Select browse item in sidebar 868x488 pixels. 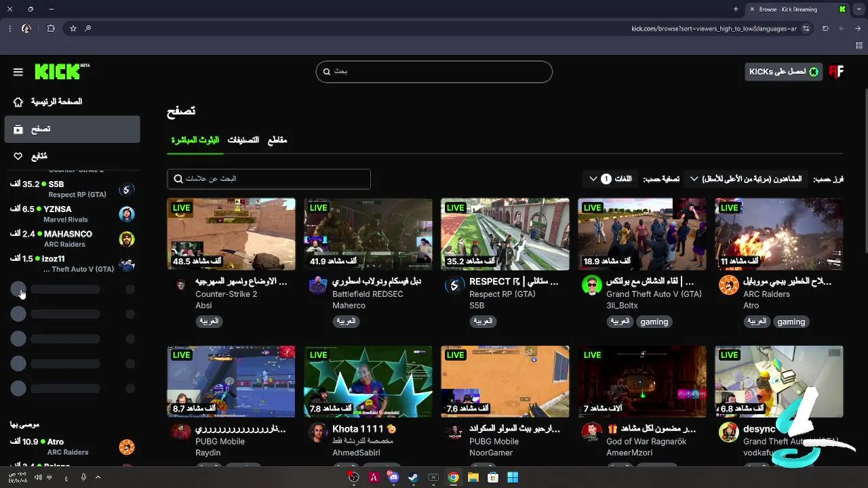[72, 129]
